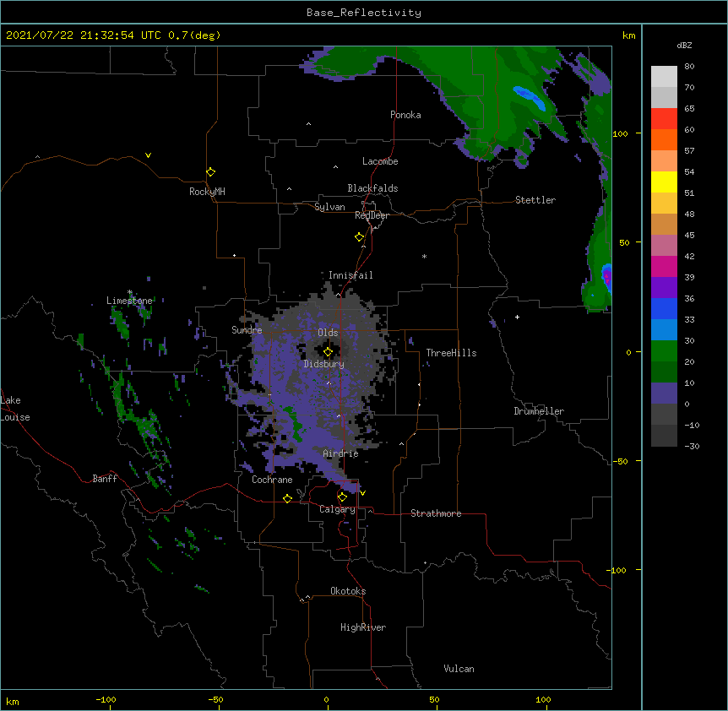The height and width of the screenshot is (711, 728).
Task: Pick the light gray 70–80 dBZ legend swatch
Action: [664, 77]
